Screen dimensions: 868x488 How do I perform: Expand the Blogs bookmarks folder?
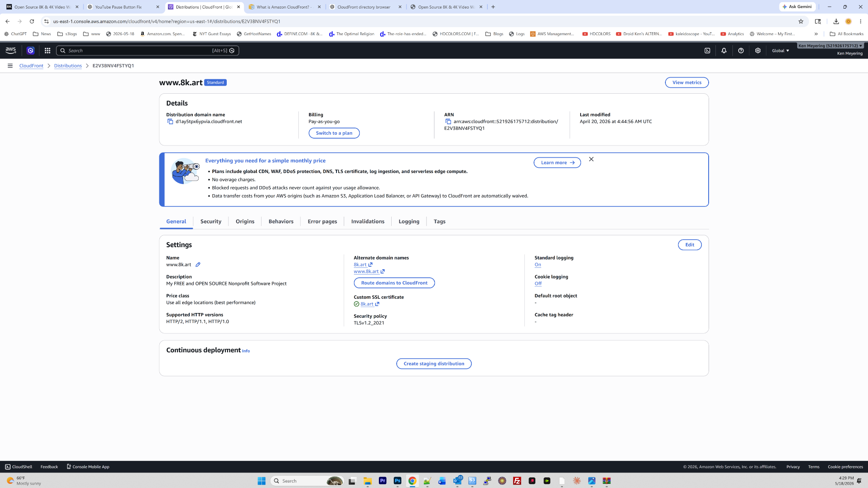pyautogui.click(x=494, y=34)
